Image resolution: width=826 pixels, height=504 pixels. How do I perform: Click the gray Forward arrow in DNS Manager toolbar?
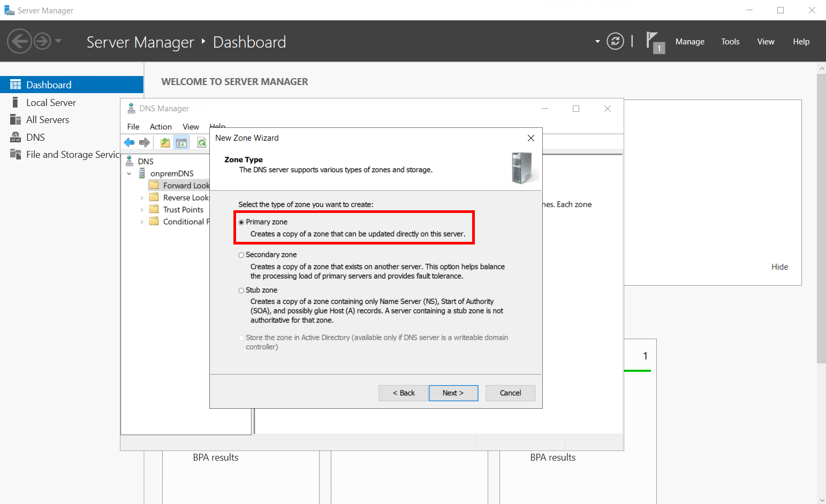click(144, 142)
